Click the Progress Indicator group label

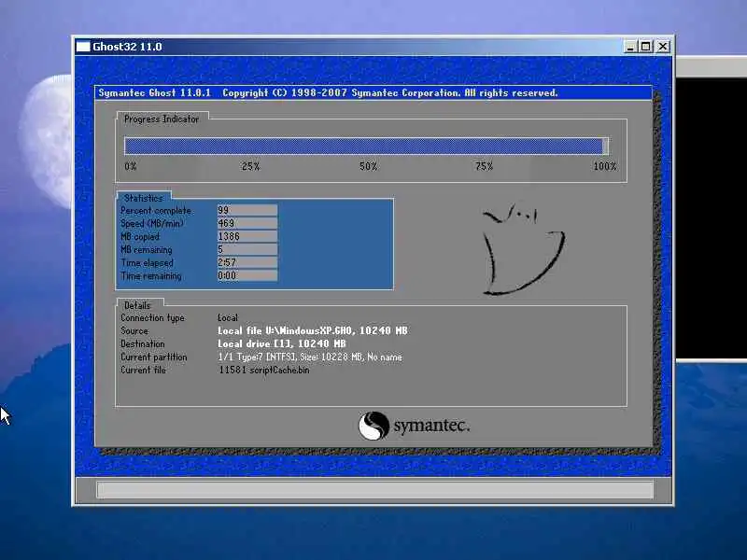[x=162, y=119]
